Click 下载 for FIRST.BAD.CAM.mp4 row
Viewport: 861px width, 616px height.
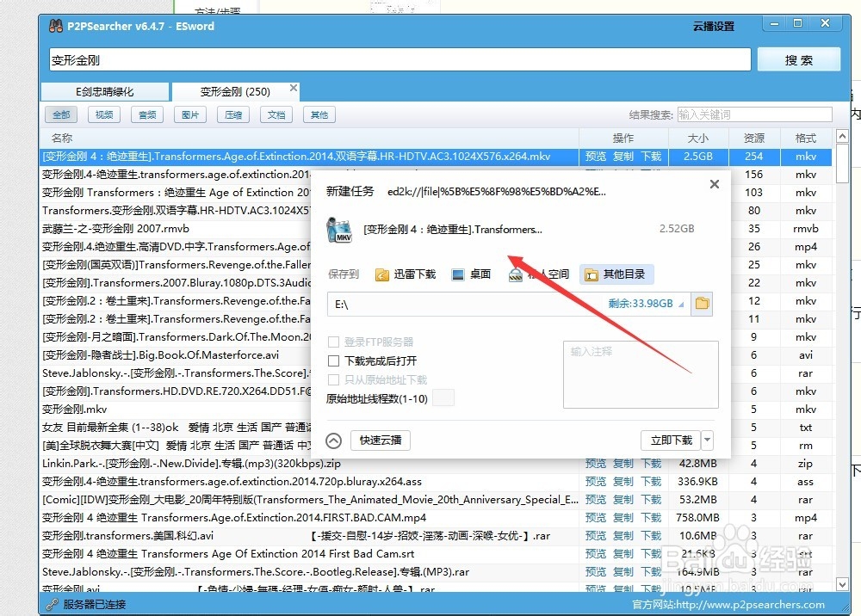click(x=651, y=518)
